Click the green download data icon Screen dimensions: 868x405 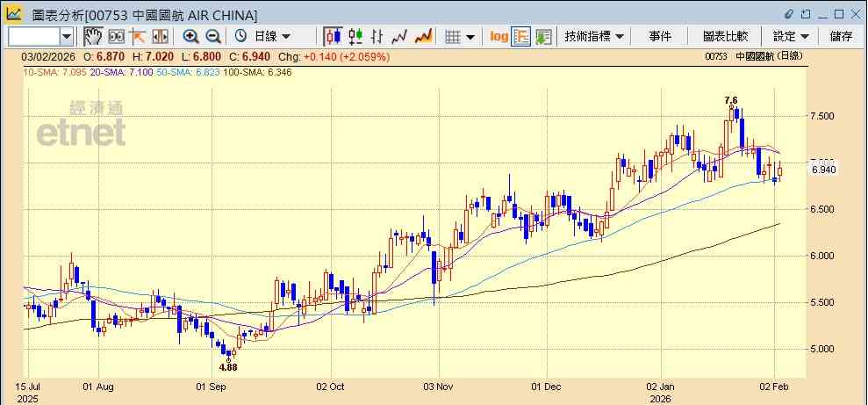(x=543, y=37)
